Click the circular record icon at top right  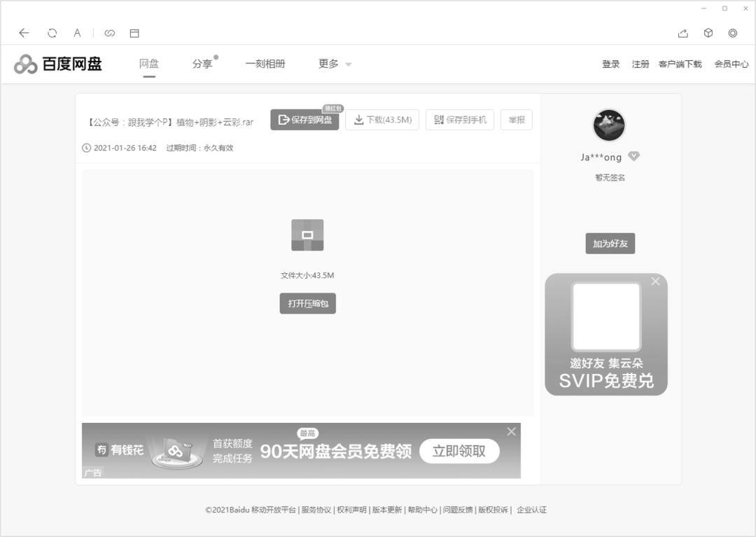(x=733, y=33)
